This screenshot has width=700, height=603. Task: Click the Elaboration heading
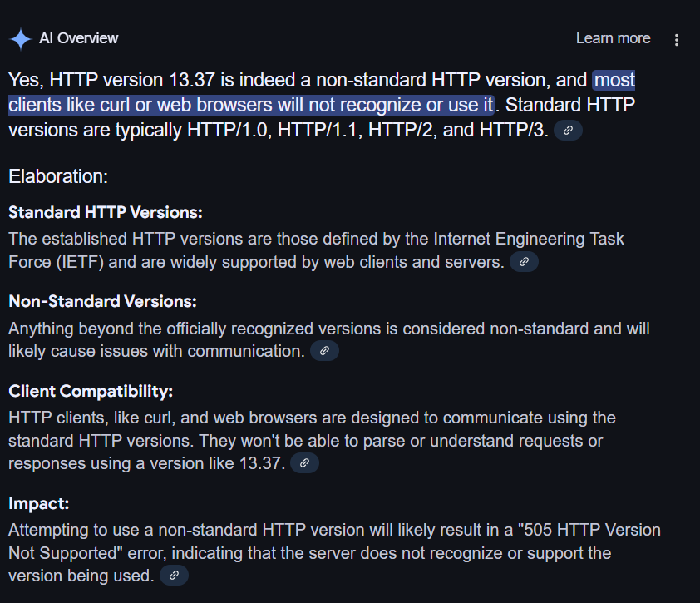(x=58, y=176)
